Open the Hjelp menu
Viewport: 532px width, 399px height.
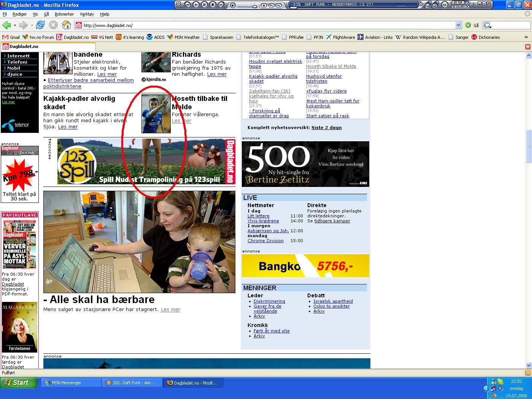105,14
